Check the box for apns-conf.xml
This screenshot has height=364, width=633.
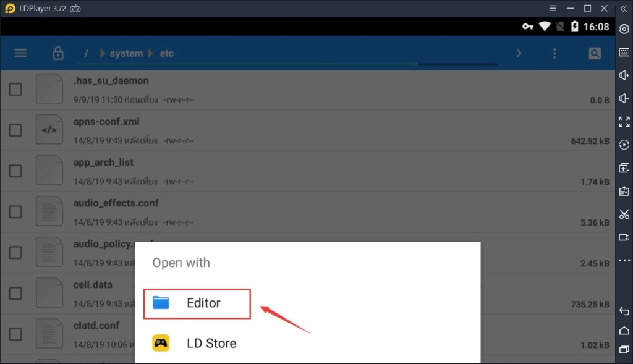[x=15, y=130]
